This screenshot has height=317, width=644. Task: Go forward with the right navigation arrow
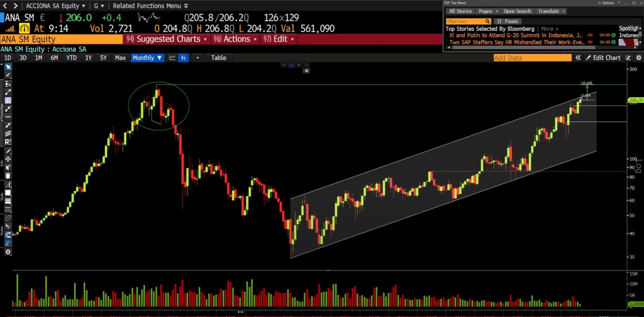pos(15,6)
